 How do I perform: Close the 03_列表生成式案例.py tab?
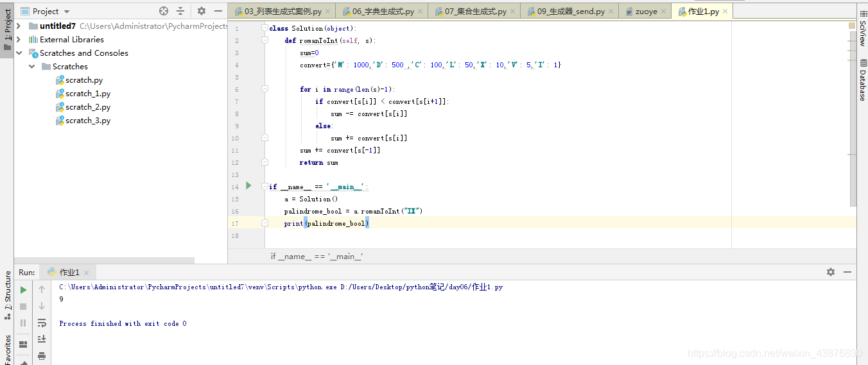coord(327,12)
